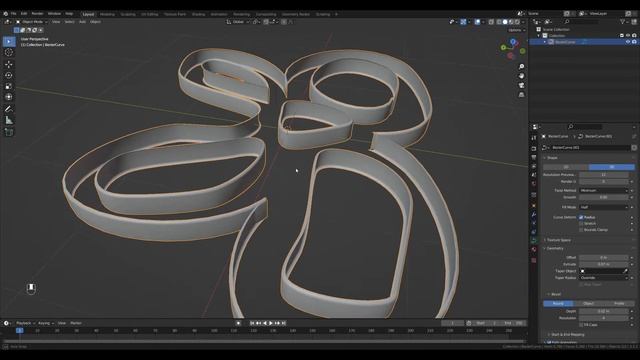Toggle Radius checkbox under Curve Deform

coord(581,217)
